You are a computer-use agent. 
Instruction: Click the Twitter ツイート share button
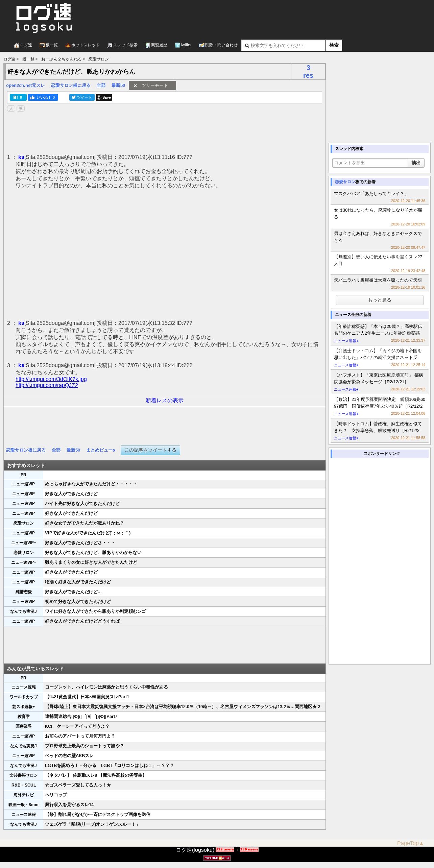point(82,97)
